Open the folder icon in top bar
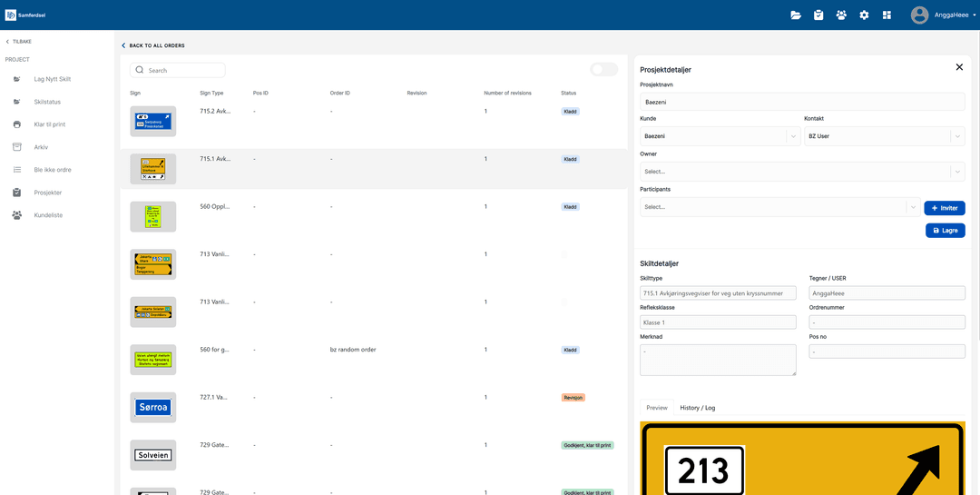 point(796,15)
